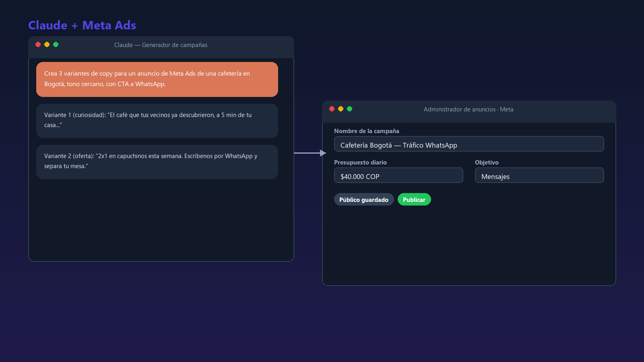Click the Presupuesto diario label
644x362 pixels.
[360, 162]
